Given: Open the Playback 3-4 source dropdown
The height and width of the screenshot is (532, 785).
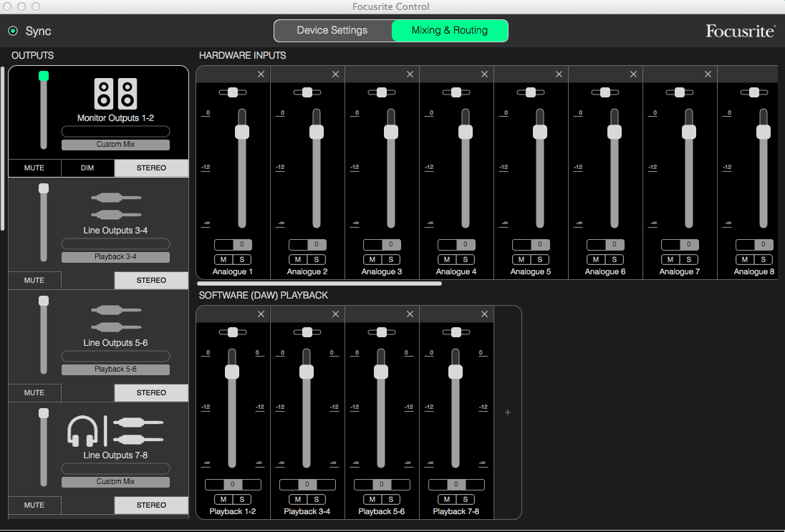Looking at the screenshot, I should [x=115, y=257].
